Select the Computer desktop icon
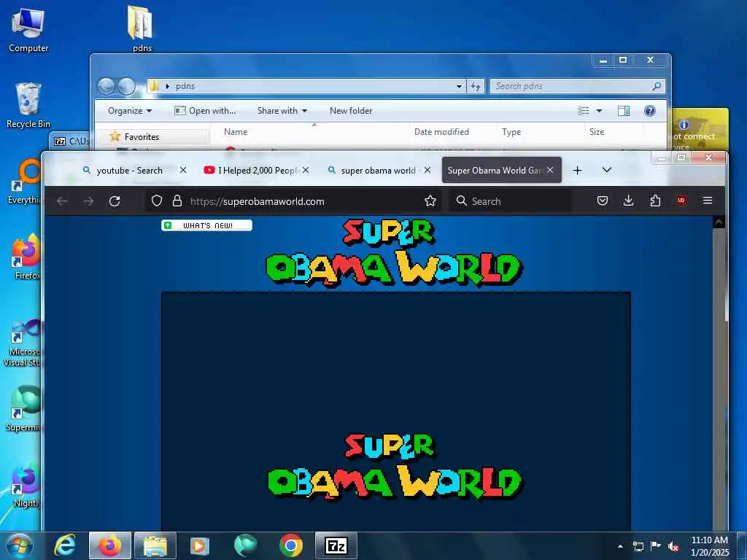The width and height of the screenshot is (747, 560). pyautogui.click(x=28, y=29)
